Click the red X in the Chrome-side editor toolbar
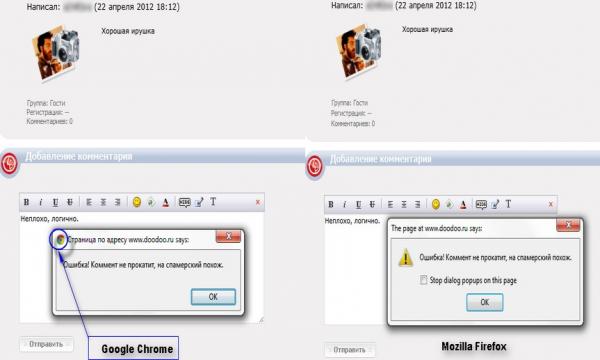 tap(258, 202)
